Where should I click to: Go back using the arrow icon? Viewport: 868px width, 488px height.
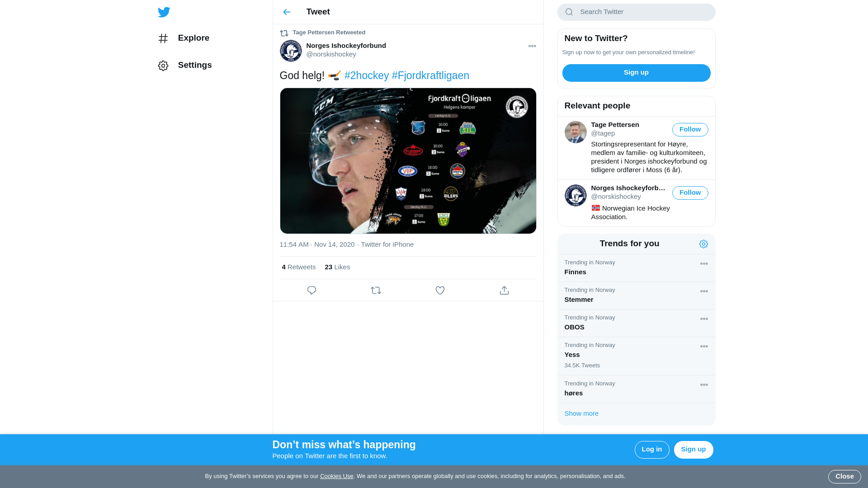pyautogui.click(x=287, y=12)
